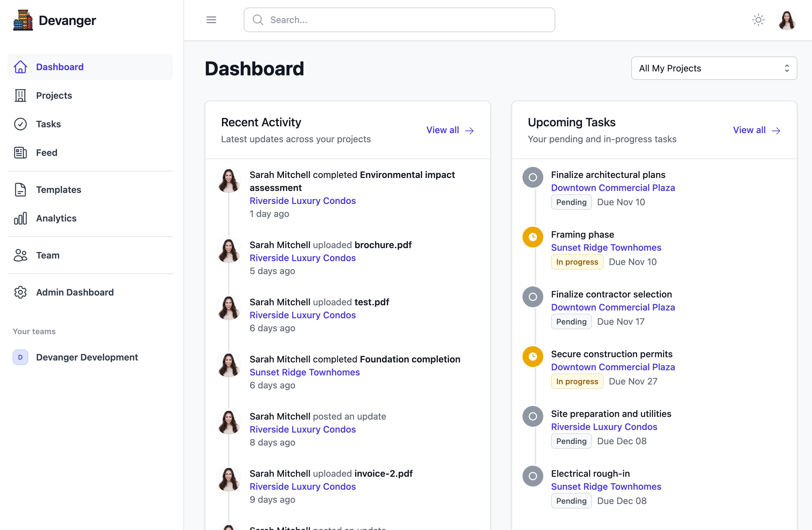Select the Analytics bar chart icon

[20, 218]
